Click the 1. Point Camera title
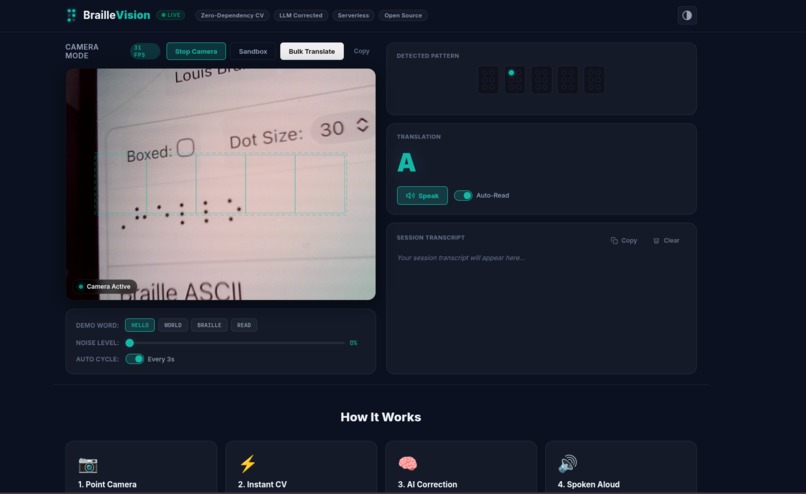 click(107, 484)
